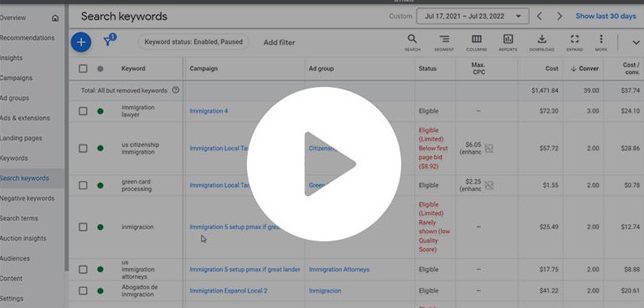This screenshot has height=308, width=644.
Task: Check the box for immigration lawyer keyword
Action: pyautogui.click(x=83, y=111)
